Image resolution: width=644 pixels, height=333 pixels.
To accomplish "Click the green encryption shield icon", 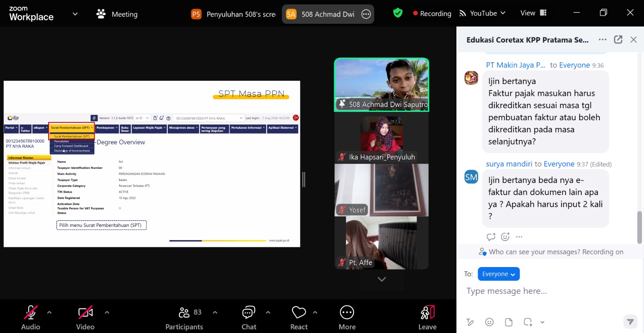I will [398, 13].
